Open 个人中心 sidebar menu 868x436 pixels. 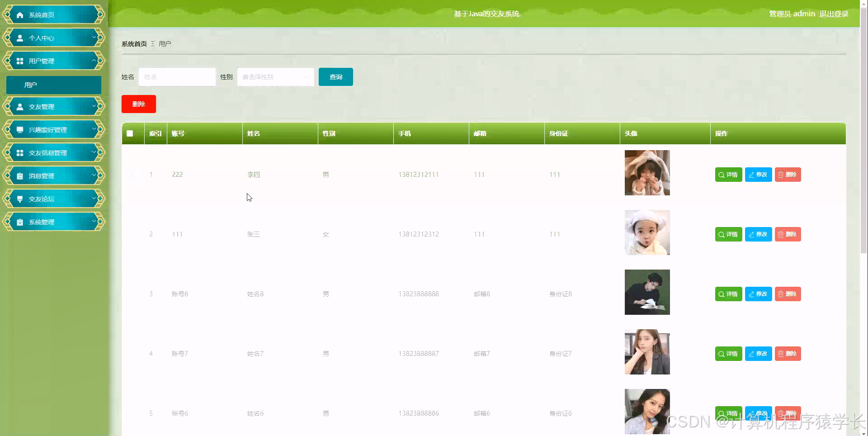[54, 38]
